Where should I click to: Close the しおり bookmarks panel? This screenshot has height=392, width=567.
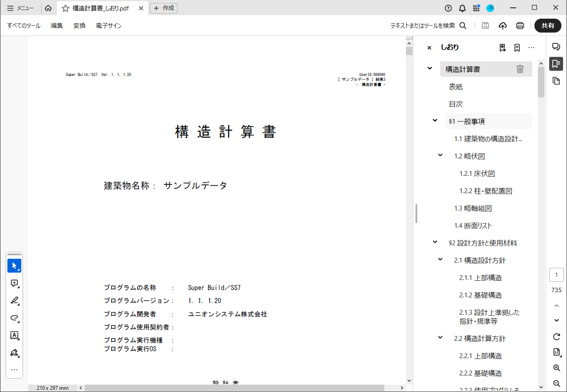click(429, 48)
